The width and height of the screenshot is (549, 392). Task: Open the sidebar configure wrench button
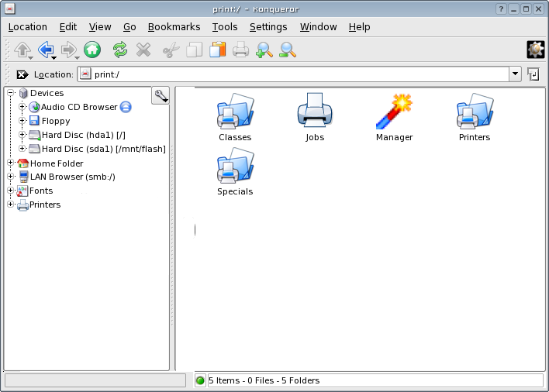[x=161, y=95]
